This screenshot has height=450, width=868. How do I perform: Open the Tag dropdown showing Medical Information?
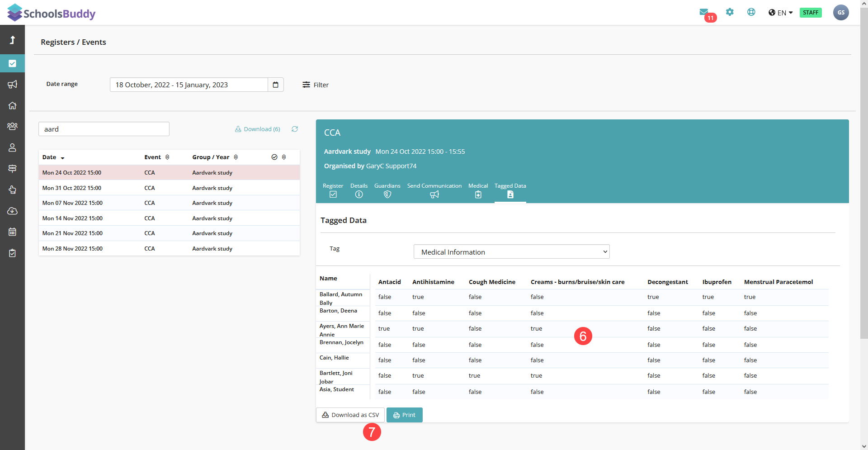point(511,252)
